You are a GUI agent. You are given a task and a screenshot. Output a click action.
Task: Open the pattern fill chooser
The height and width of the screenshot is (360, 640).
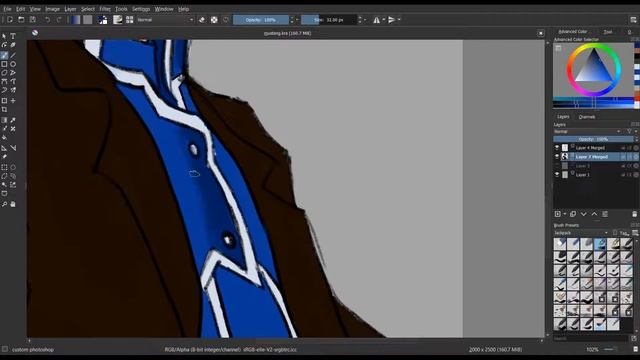coord(87,20)
